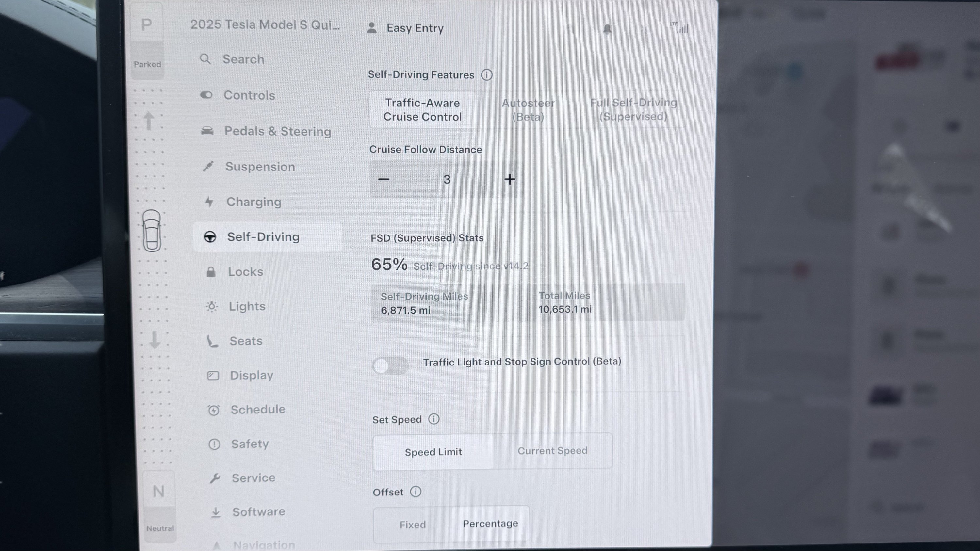Select Autosteer (Beta) mode
Image resolution: width=980 pixels, height=551 pixels.
(528, 109)
